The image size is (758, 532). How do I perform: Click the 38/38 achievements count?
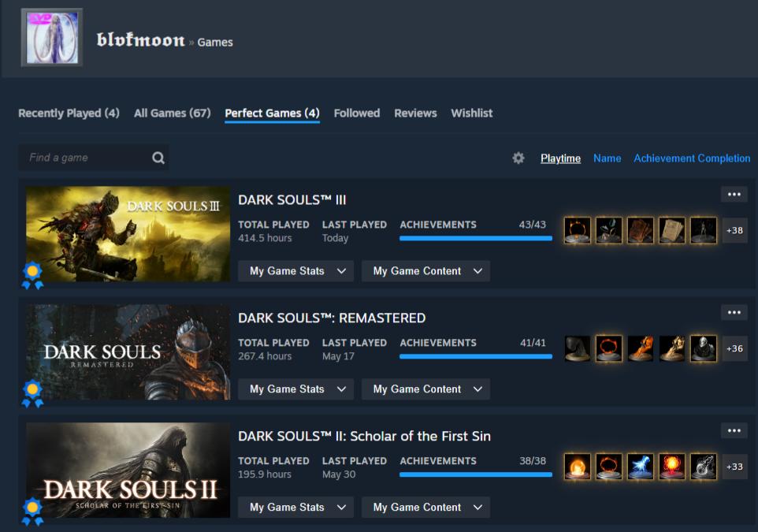[533, 460]
